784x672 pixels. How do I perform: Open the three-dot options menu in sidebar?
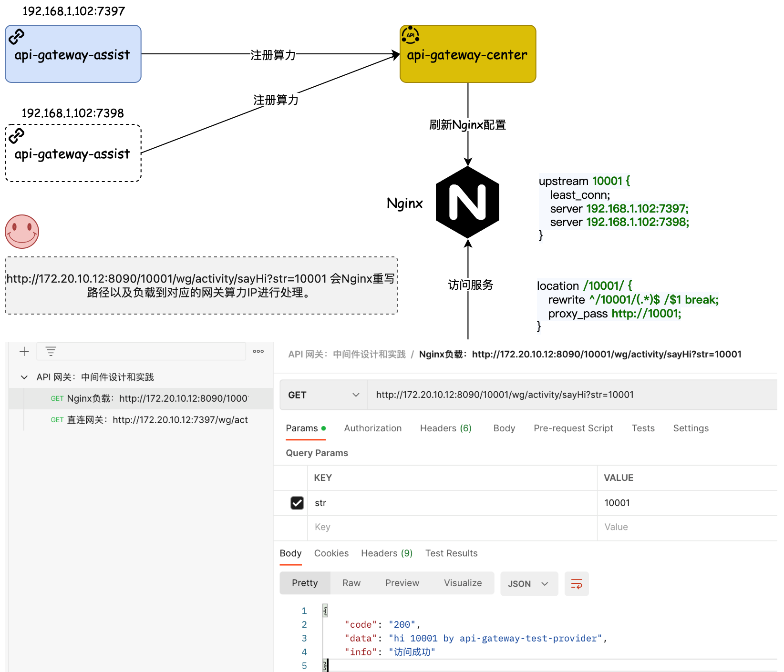click(258, 352)
